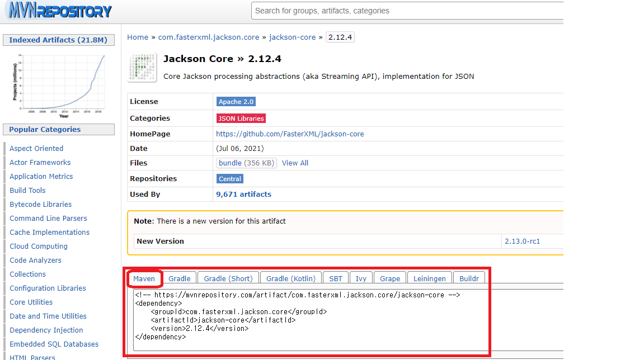Download the bundle (356 KB) file
This screenshot has height=360, width=644.
pyautogui.click(x=246, y=163)
